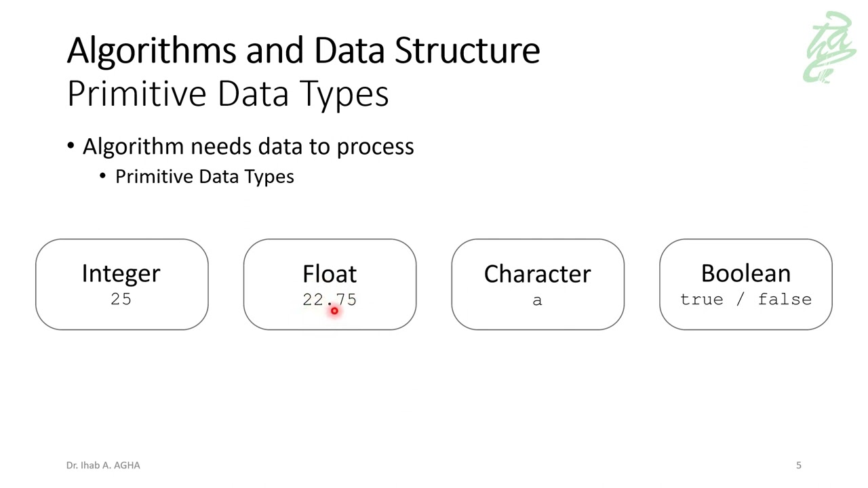868x488 pixels.
Task: Click the integer example value 25
Action: 121,299
